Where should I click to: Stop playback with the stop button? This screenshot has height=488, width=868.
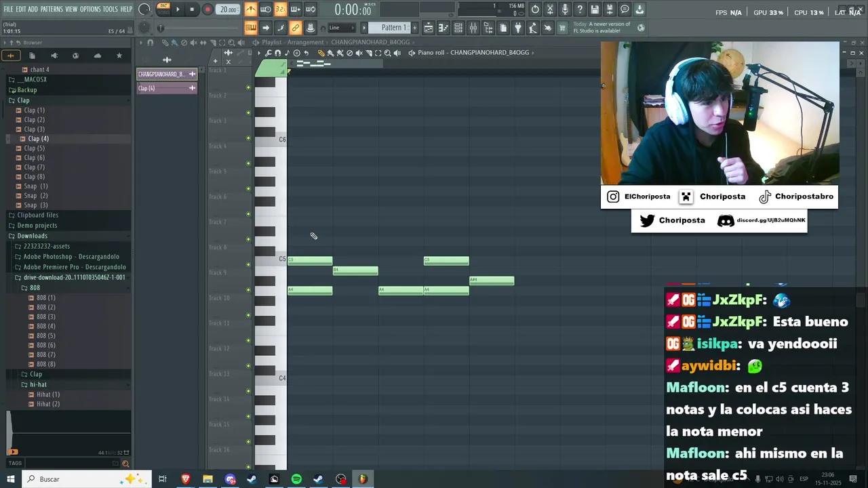(192, 9)
